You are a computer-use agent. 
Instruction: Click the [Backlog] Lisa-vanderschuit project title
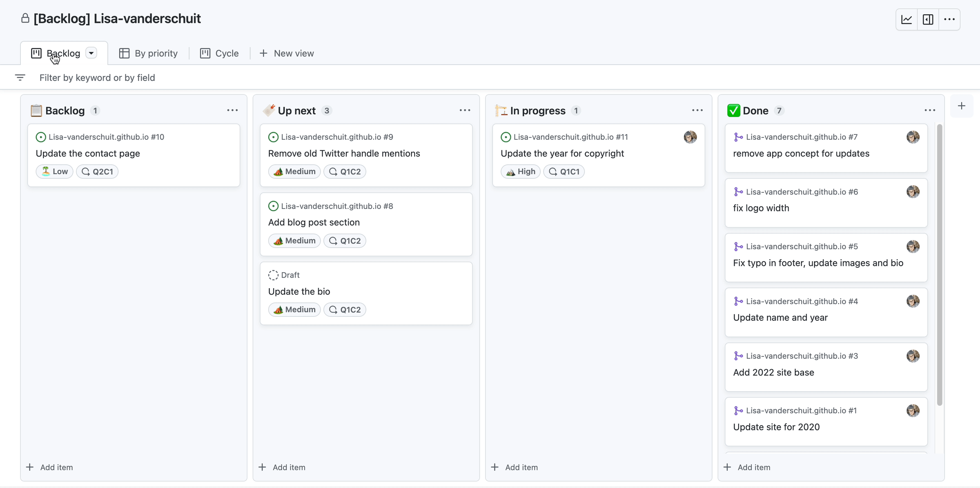pyautogui.click(x=117, y=18)
